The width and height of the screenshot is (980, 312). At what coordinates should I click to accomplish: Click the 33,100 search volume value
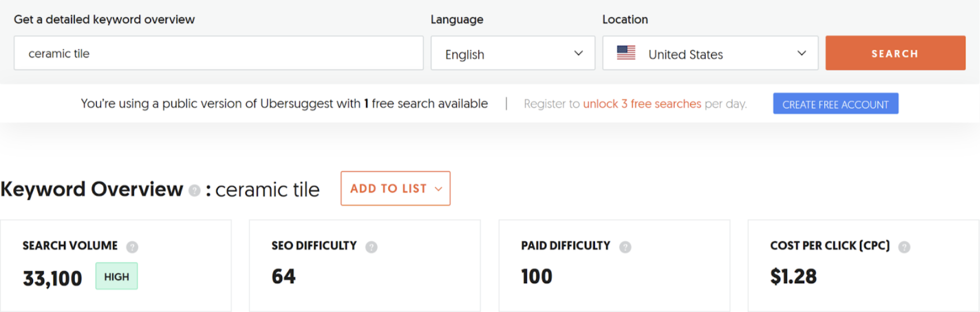[x=53, y=278]
